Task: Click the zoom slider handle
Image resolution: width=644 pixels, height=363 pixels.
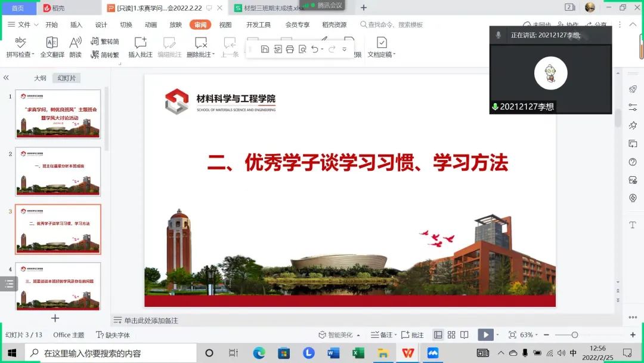Action: (575, 335)
